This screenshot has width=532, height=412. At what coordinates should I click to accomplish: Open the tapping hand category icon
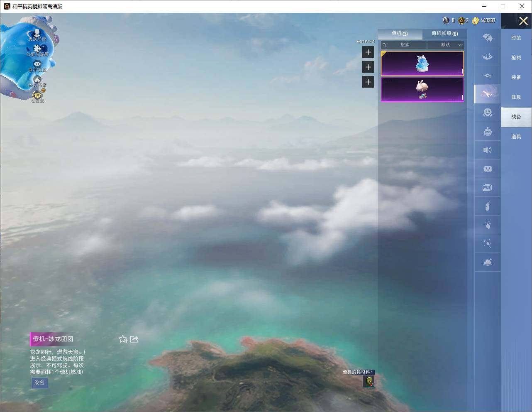pos(488,225)
